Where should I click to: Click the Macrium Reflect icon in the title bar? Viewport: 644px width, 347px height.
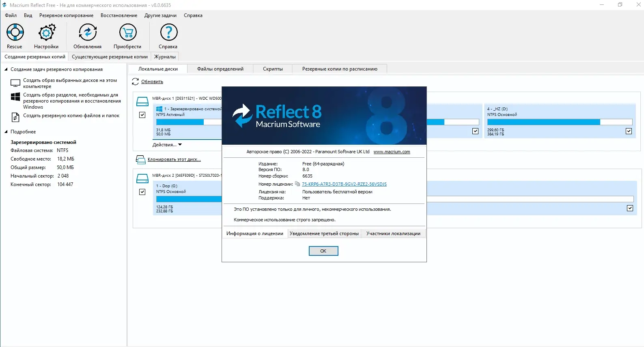coord(4,5)
